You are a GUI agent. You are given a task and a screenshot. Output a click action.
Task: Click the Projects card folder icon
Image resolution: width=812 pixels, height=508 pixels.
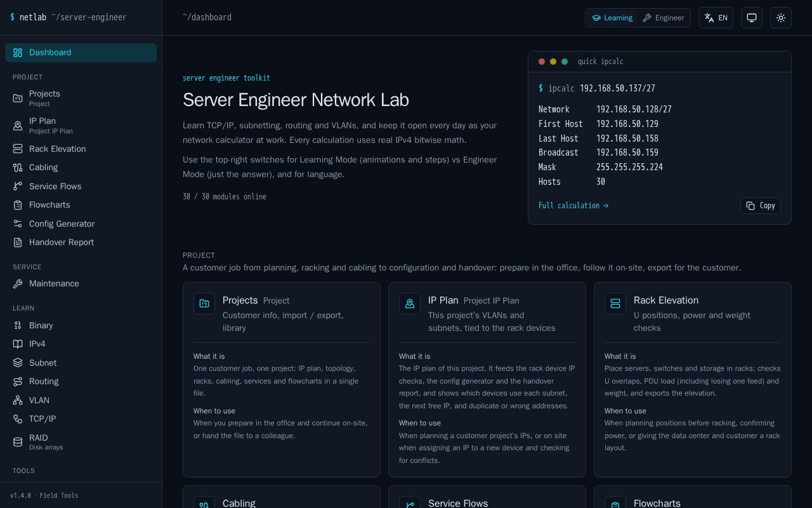pyautogui.click(x=204, y=304)
